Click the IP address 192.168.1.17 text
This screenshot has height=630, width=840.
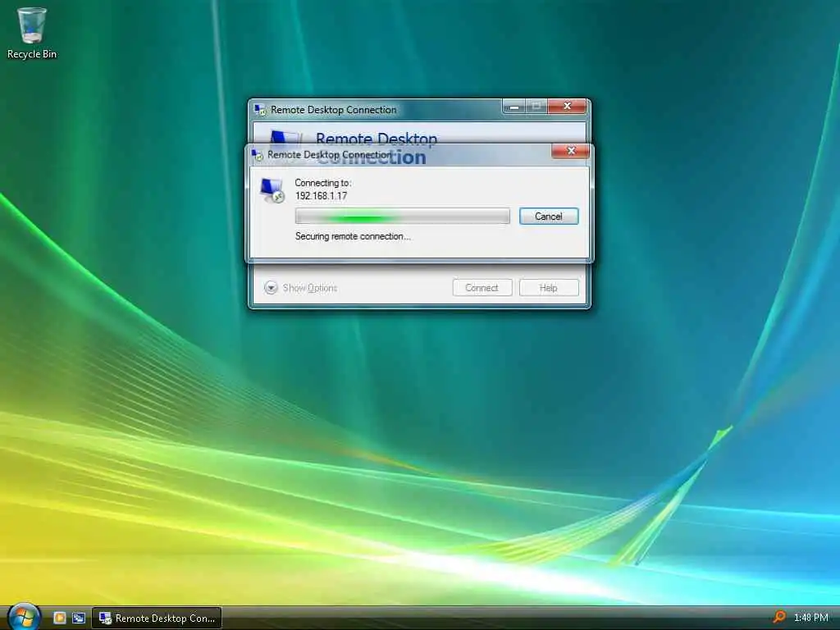[x=321, y=196]
